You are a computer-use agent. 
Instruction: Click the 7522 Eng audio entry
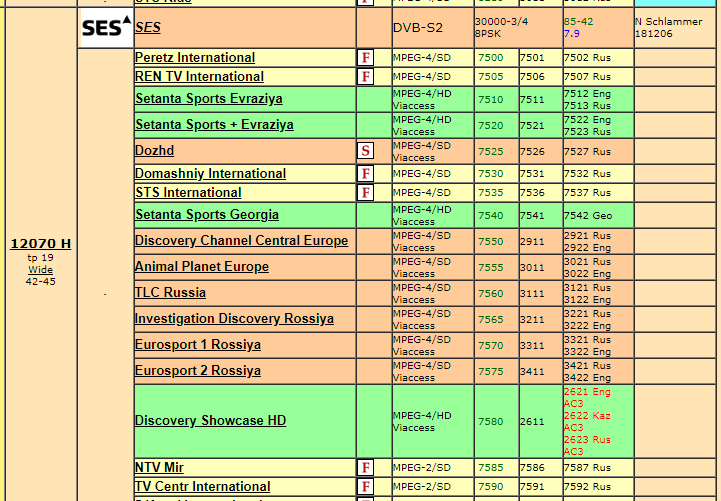pyautogui.click(x=587, y=120)
